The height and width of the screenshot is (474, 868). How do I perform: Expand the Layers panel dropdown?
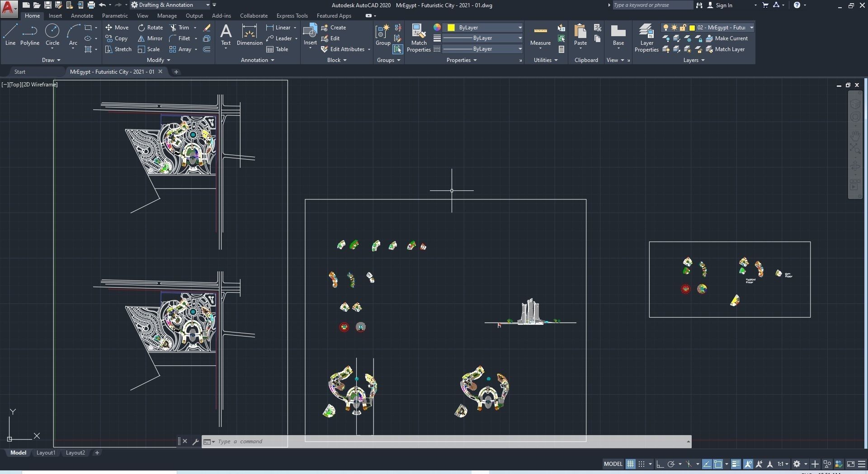693,60
